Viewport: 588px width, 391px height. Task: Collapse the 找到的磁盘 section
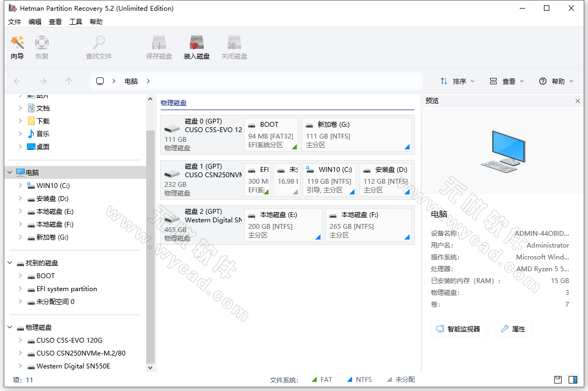9,263
